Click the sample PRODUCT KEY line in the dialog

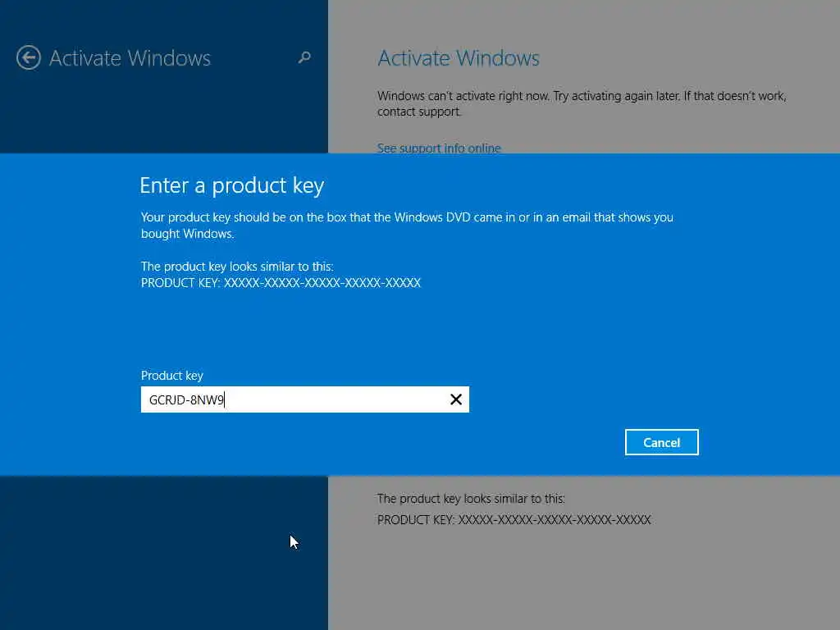(281, 283)
